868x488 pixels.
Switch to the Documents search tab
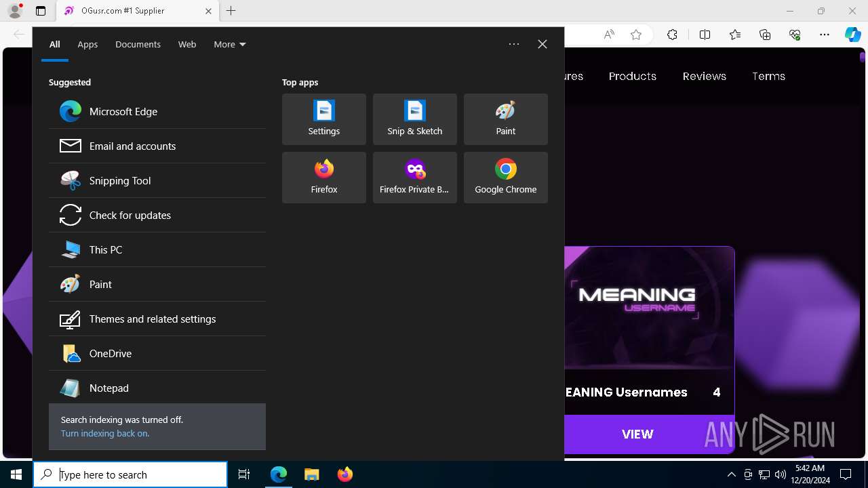pyautogui.click(x=138, y=44)
